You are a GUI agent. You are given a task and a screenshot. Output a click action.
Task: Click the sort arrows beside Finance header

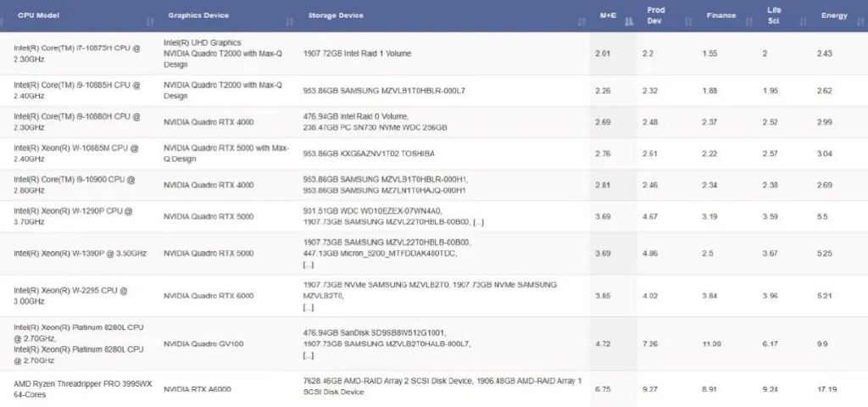coord(748,22)
